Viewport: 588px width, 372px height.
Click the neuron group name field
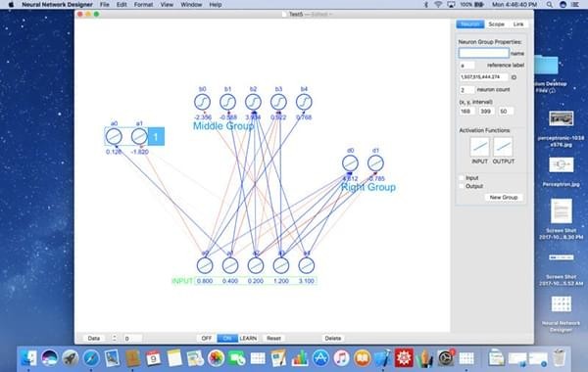(484, 53)
